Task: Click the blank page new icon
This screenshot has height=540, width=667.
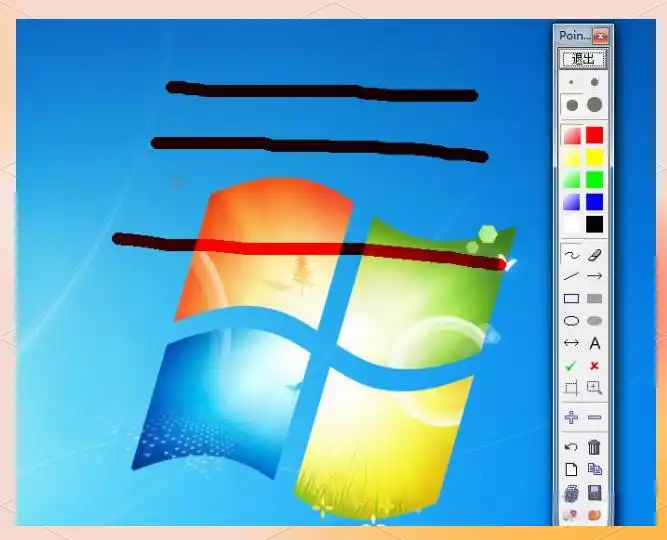Action: [x=571, y=469]
